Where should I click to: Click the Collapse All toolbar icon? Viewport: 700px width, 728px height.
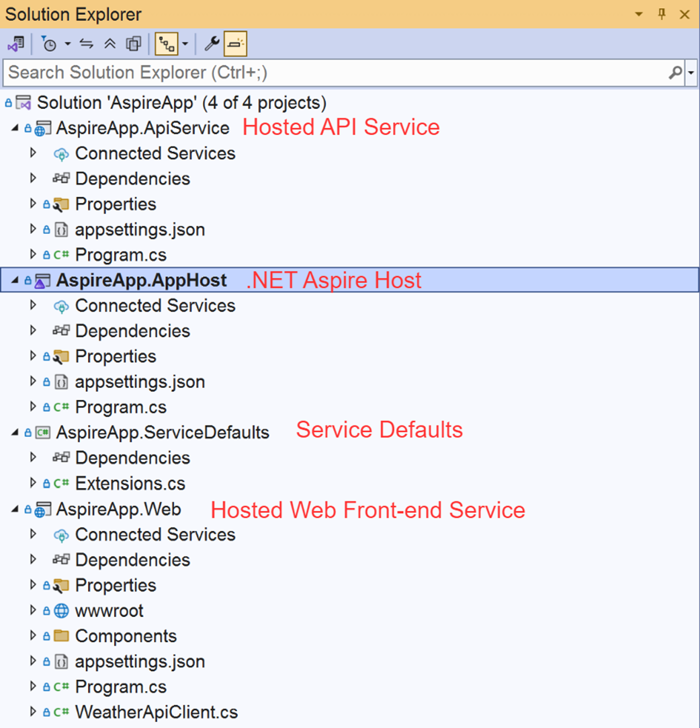click(110, 44)
